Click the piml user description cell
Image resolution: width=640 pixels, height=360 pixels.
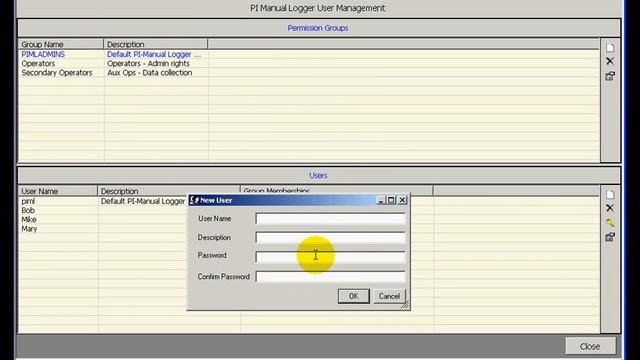click(143, 201)
